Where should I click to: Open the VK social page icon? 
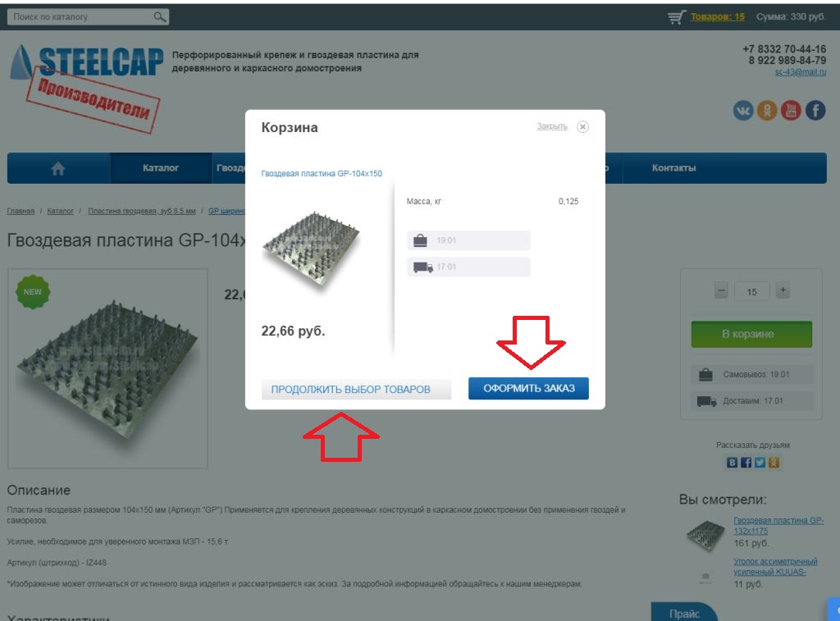743,111
